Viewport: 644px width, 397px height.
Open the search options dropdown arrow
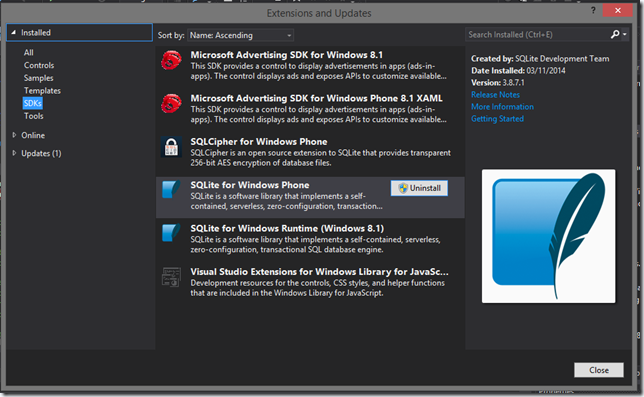click(625, 34)
